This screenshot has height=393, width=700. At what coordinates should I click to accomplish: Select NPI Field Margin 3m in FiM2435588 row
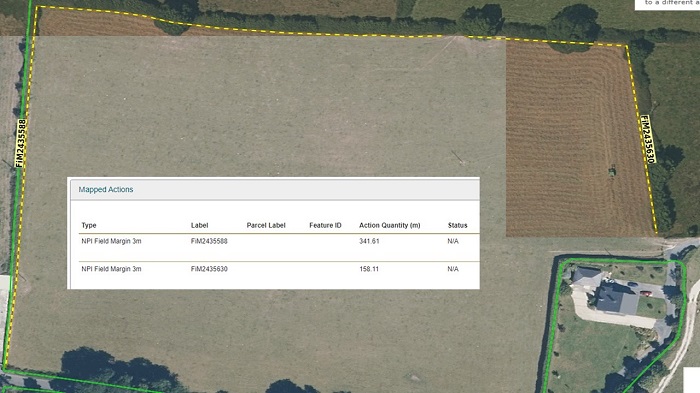tap(111, 241)
